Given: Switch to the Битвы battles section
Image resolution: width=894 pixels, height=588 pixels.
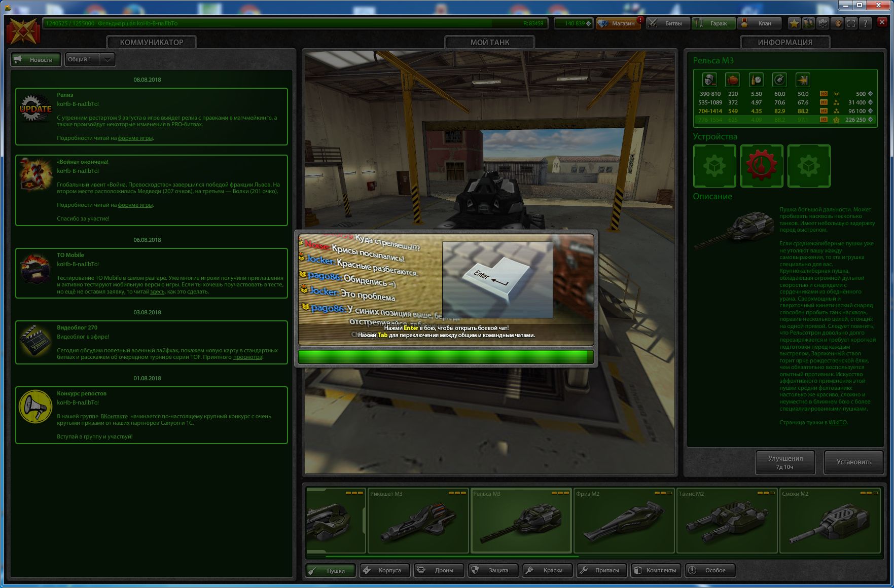Looking at the screenshot, I should (668, 23).
